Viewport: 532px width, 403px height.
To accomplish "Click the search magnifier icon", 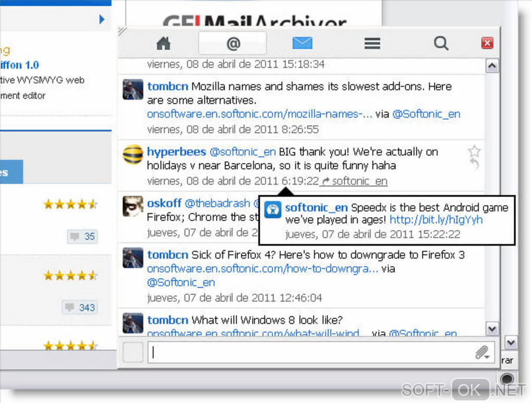I will (x=441, y=43).
